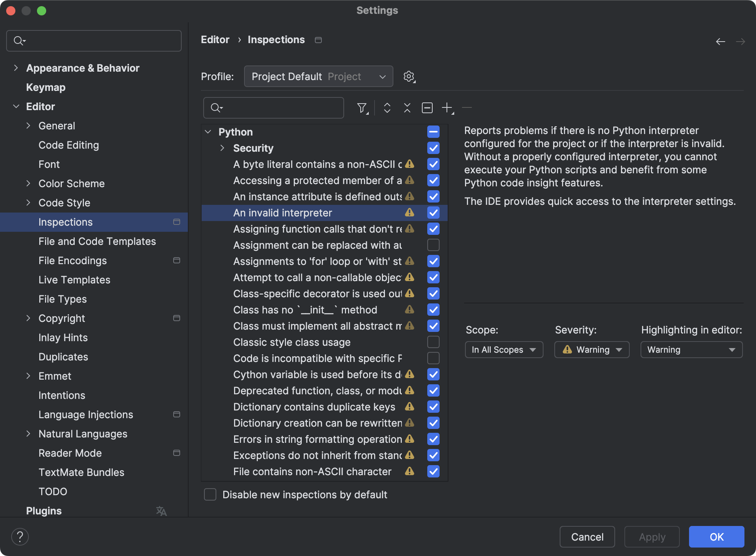Click the help question mark button
Image resolution: width=756 pixels, height=556 pixels.
click(x=20, y=537)
